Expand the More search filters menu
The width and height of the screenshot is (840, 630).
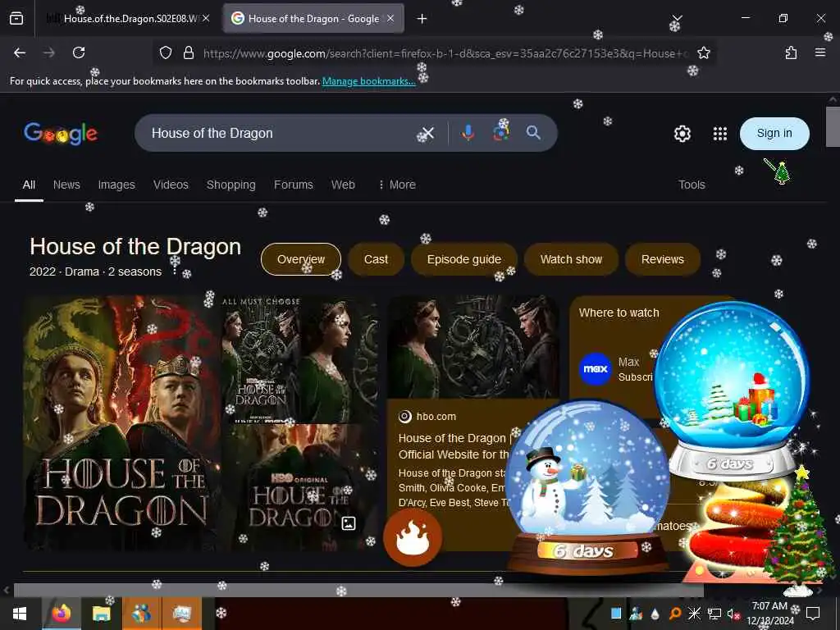[397, 185]
